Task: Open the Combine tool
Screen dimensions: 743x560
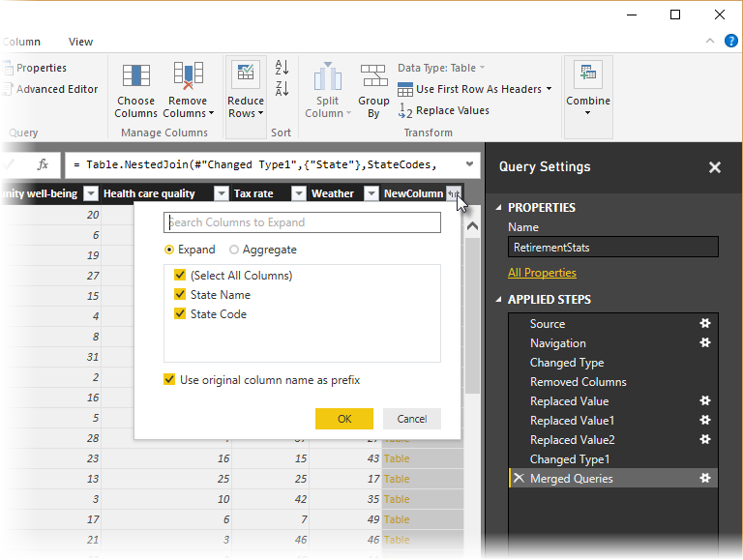Action: click(x=588, y=89)
